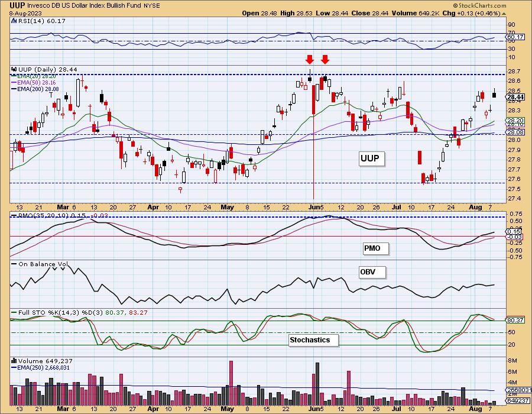Click the -0.03 PMO signal tag
This screenshot has width=532, height=414.
coord(515,237)
